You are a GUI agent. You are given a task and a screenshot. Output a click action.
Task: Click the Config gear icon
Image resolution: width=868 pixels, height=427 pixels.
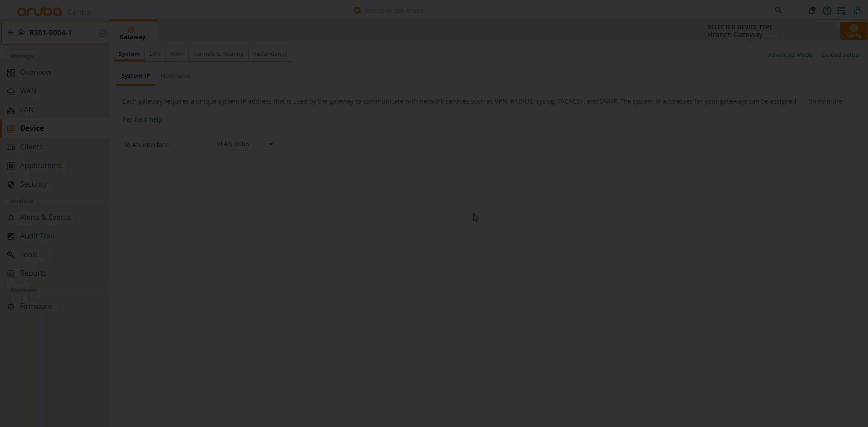[x=853, y=30]
